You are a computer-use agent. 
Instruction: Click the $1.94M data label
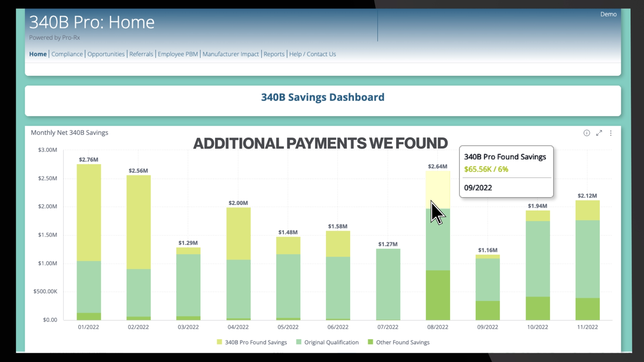pos(537,206)
